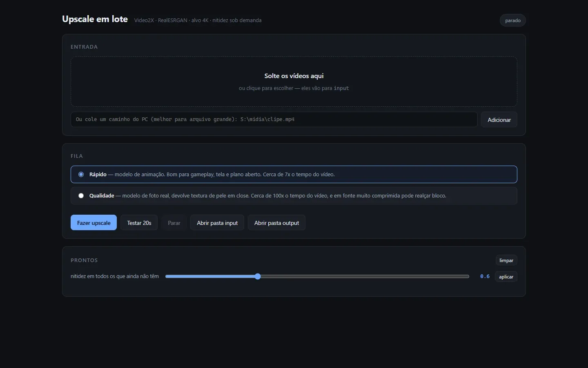
Task: Start a Testar 20s test run
Action: [139, 223]
